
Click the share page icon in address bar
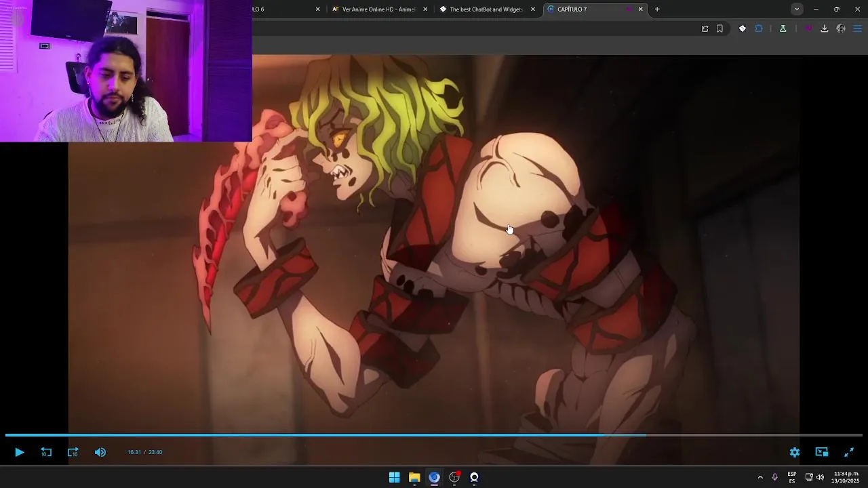point(705,28)
